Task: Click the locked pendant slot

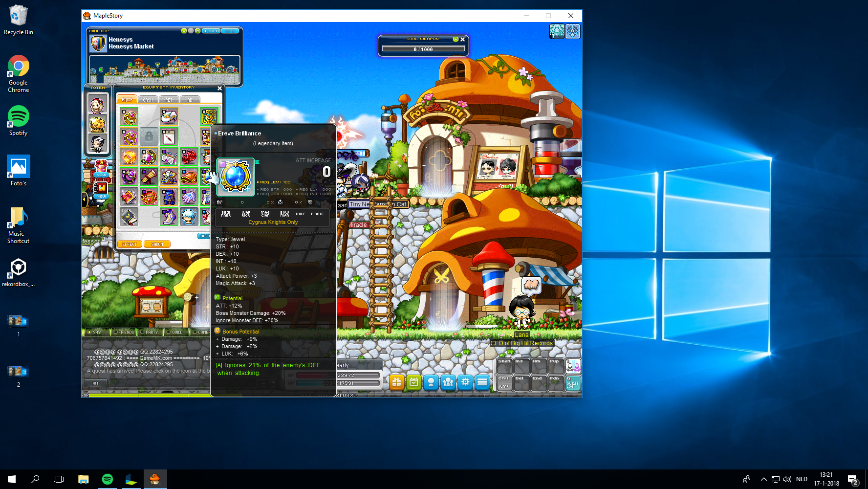Action: coord(149,137)
